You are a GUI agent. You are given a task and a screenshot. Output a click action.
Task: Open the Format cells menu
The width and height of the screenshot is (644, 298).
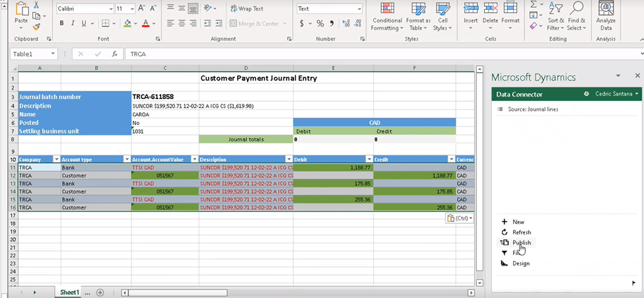[510, 17]
